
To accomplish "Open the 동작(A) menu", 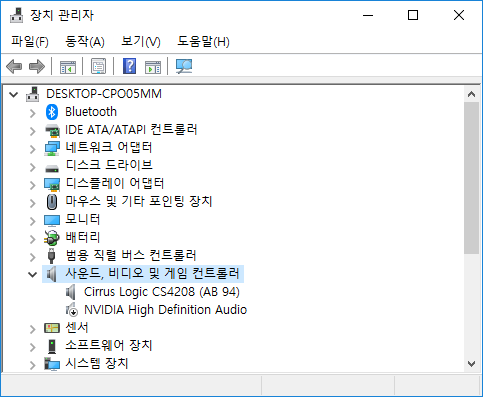I will click(x=85, y=42).
